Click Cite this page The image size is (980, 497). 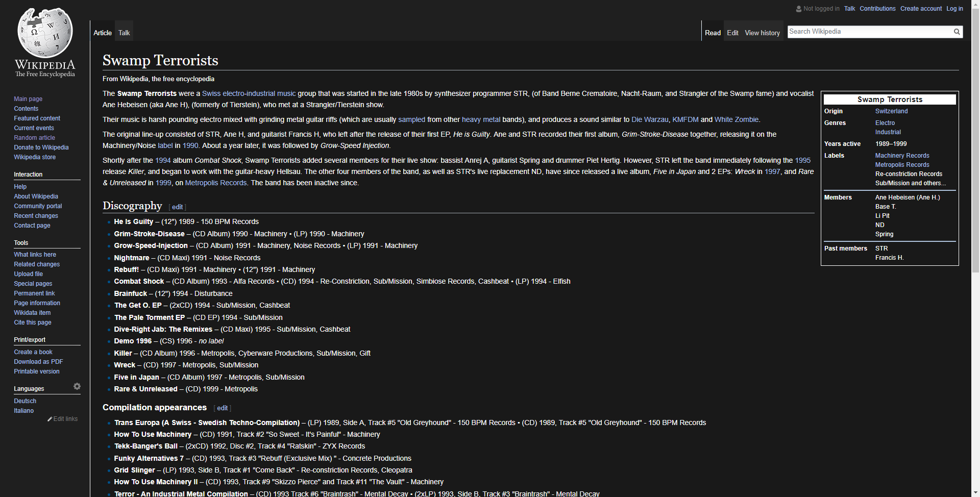33,322
